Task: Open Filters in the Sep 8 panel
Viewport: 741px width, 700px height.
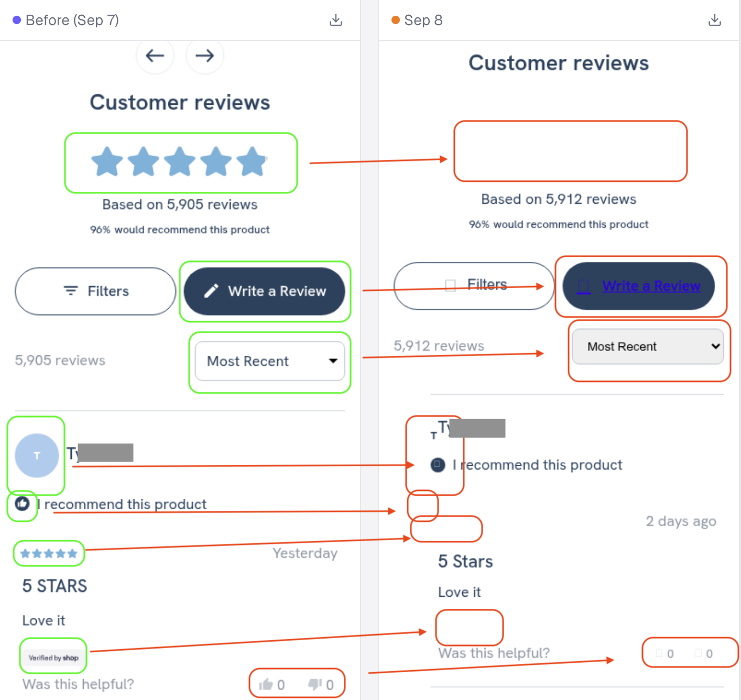Action: (474, 286)
